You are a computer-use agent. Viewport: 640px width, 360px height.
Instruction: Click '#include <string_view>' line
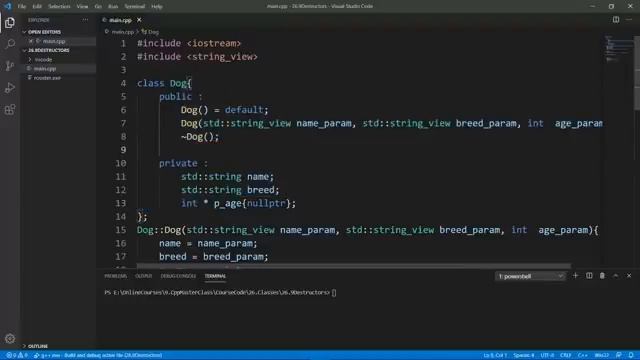tap(197, 57)
